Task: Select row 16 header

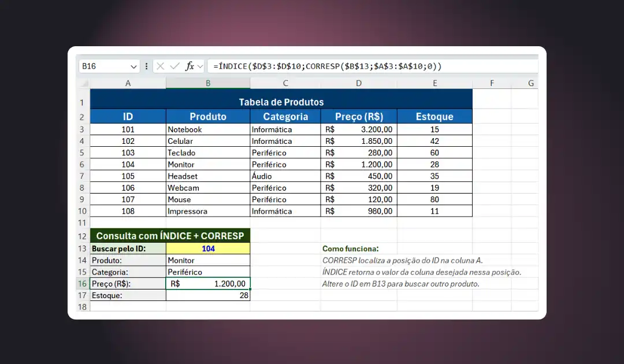Action: [x=82, y=284]
